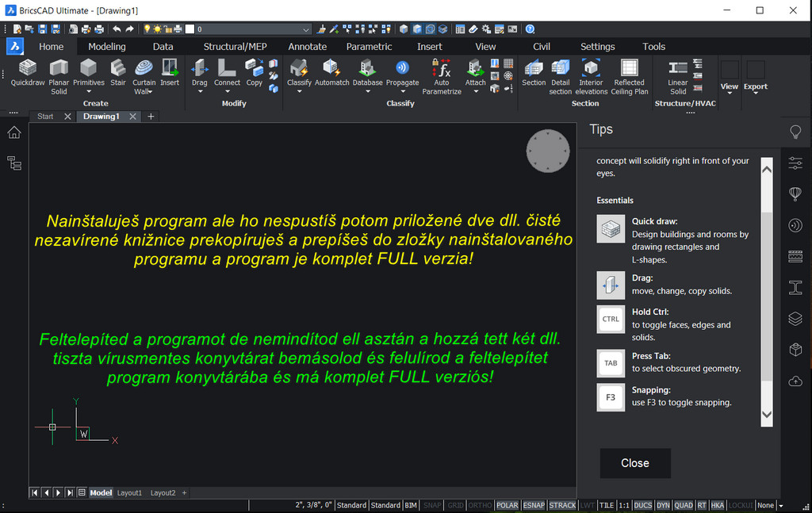
Task: Click the Start document tab
Action: coord(45,117)
